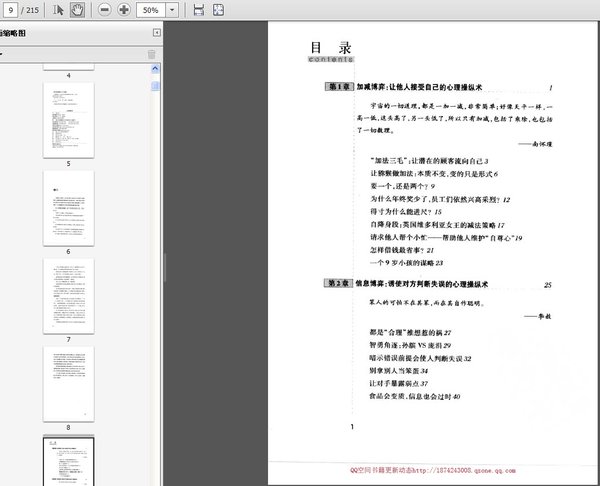Viewport: 600px width, 486px height.
Task: Open page 7 thumbnail
Action: pyautogui.click(x=68, y=296)
